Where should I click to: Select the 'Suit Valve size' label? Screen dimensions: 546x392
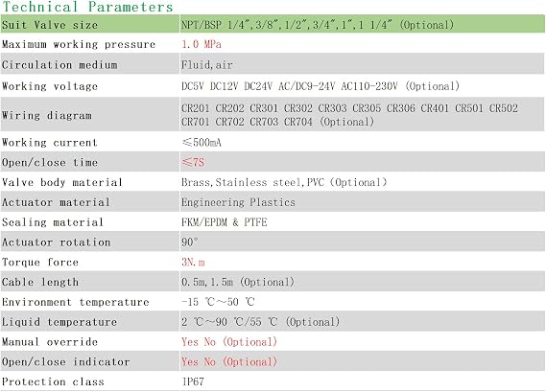click(x=50, y=25)
